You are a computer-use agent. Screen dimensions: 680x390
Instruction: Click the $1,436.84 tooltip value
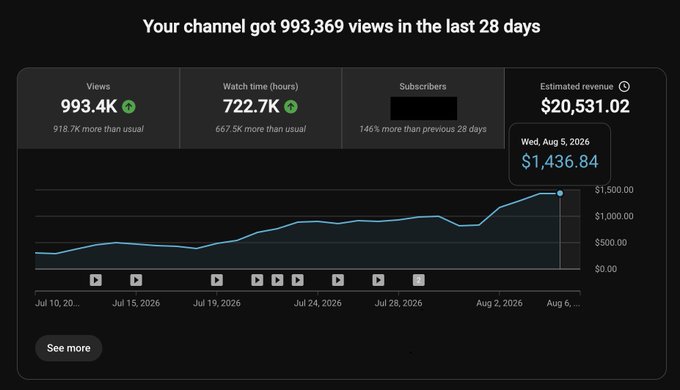559,161
